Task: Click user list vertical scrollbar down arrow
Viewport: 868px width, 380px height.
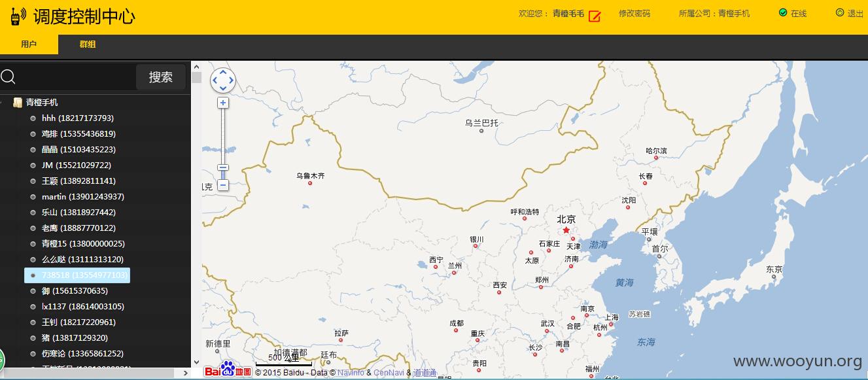Action: (x=196, y=362)
